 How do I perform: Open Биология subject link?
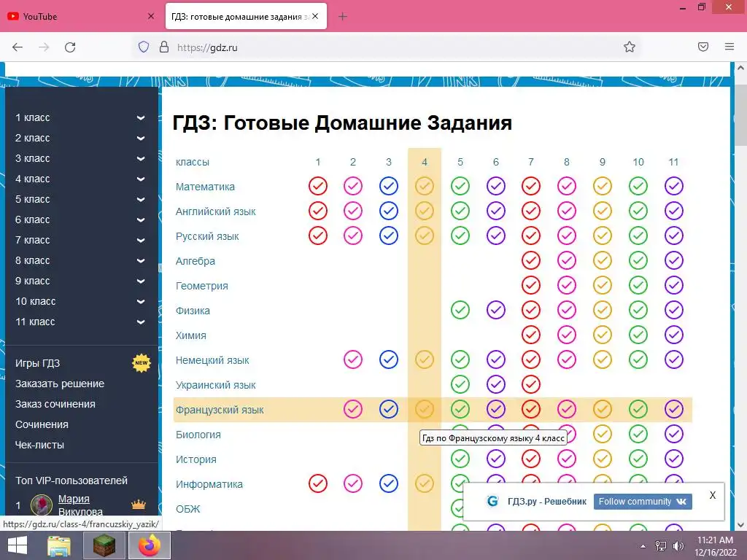coord(198,435)
